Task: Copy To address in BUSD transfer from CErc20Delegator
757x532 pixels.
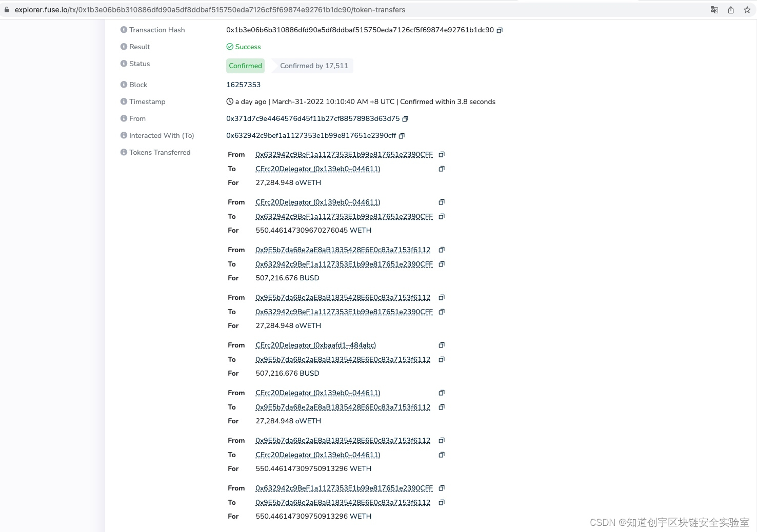Action: (x=442, y=359)
